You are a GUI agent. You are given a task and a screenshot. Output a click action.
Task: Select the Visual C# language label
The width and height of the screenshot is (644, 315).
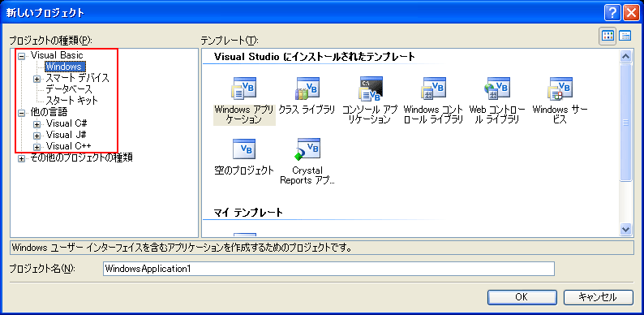(x=67, y=123)
